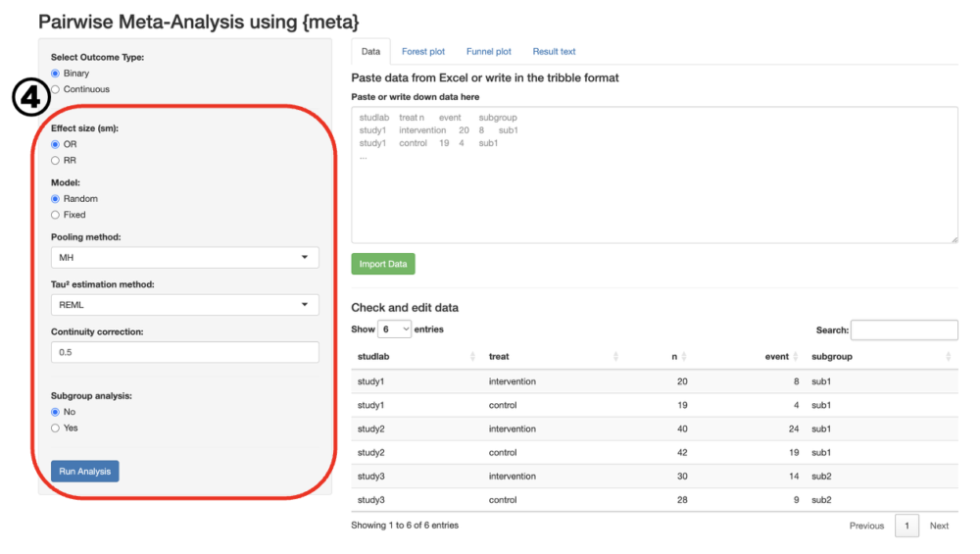The width and height of the screenshot is (980, 554).
Task: Enable subgroup analysis with Yes
Action: (x=56, y=428)
